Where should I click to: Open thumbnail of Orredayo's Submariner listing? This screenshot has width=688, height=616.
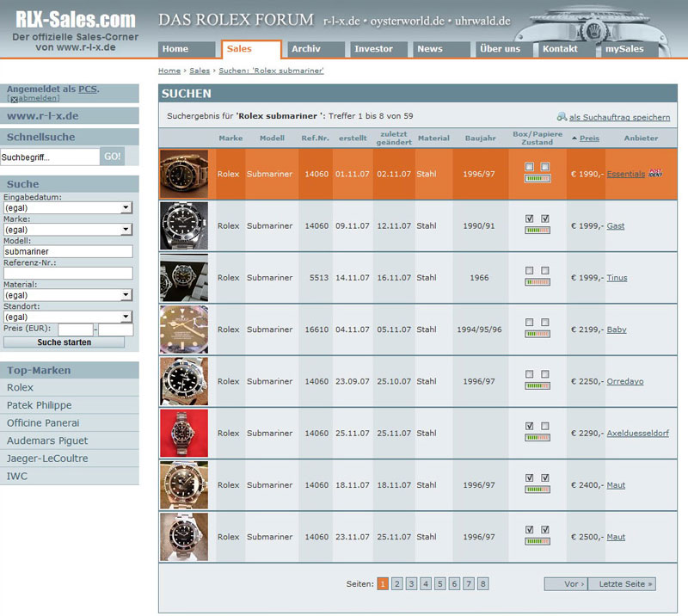click(x=184, y=381)
